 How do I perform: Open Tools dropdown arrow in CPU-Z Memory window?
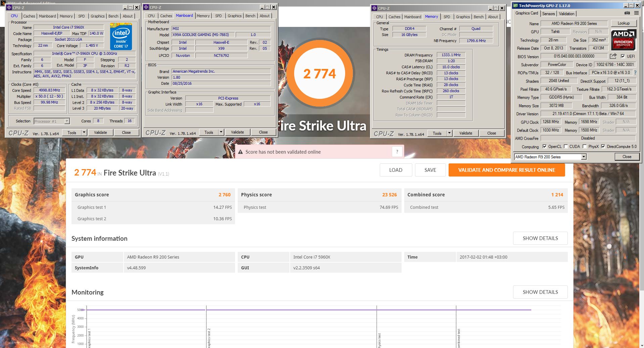point(449,133)
